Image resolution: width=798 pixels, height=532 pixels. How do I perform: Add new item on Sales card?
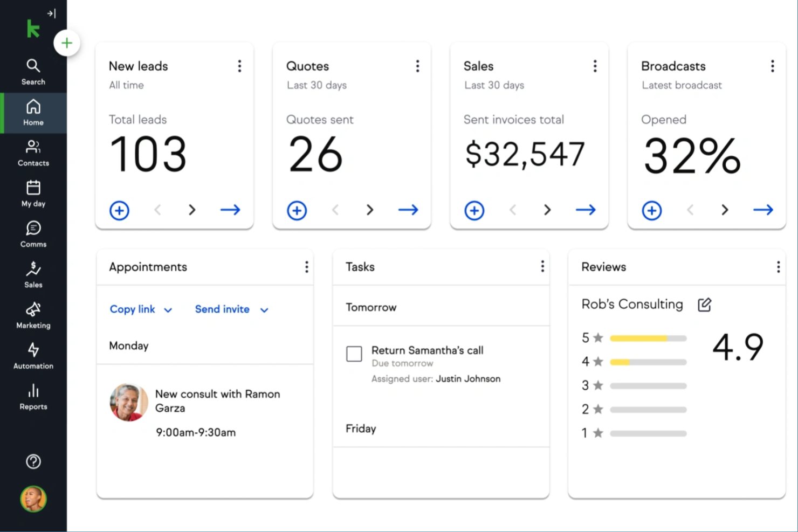(474, 210)
